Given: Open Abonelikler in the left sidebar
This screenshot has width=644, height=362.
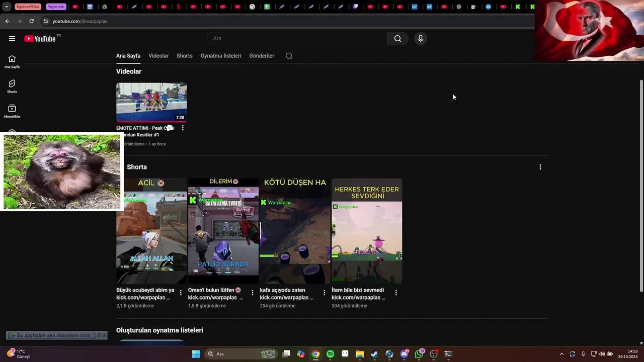Looking at the screenshot, I should 12,112.
